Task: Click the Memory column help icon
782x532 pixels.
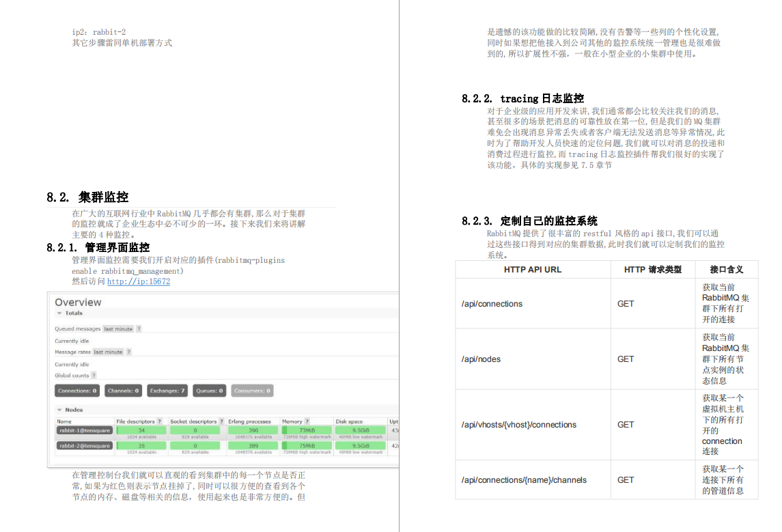Action: coord(307,421)
